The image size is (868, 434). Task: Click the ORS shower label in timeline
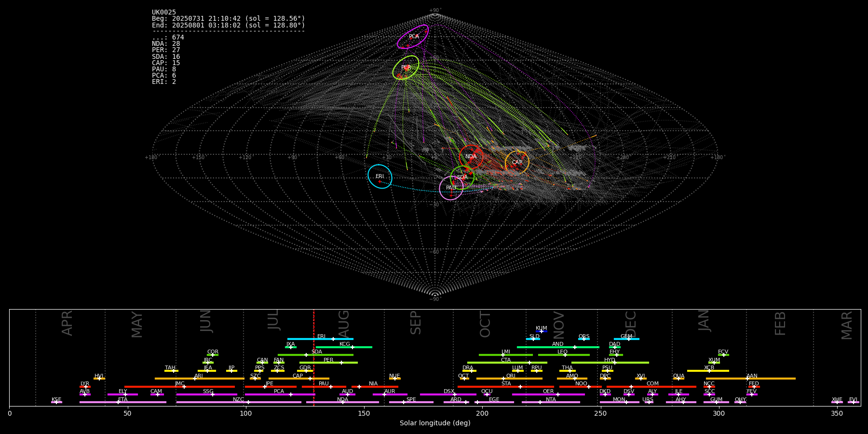[x=584, y=337]
